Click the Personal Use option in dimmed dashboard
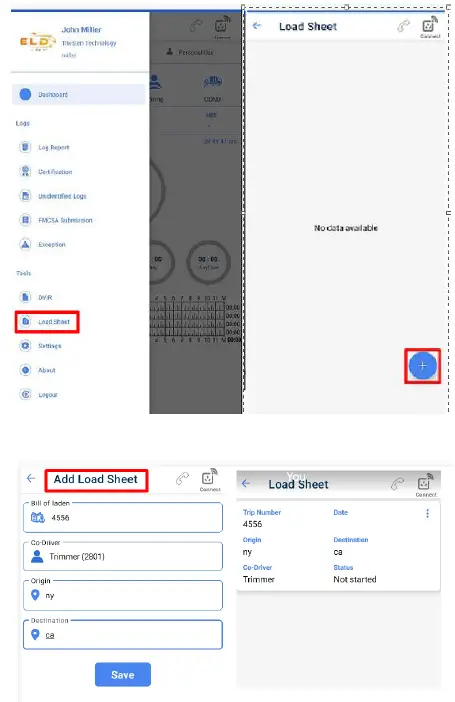Viewport: 455px width, 702px height. [191, 52]
